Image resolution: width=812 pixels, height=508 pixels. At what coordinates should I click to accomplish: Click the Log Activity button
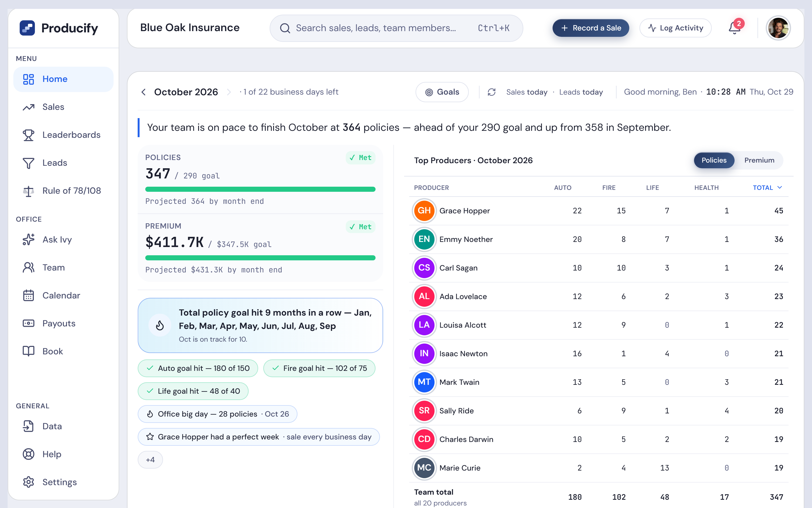[675, 28]
